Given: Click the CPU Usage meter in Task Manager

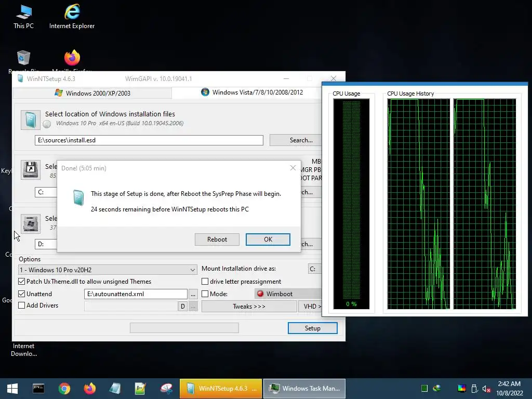Looking at the screenshot, I should tap(351, 204).
